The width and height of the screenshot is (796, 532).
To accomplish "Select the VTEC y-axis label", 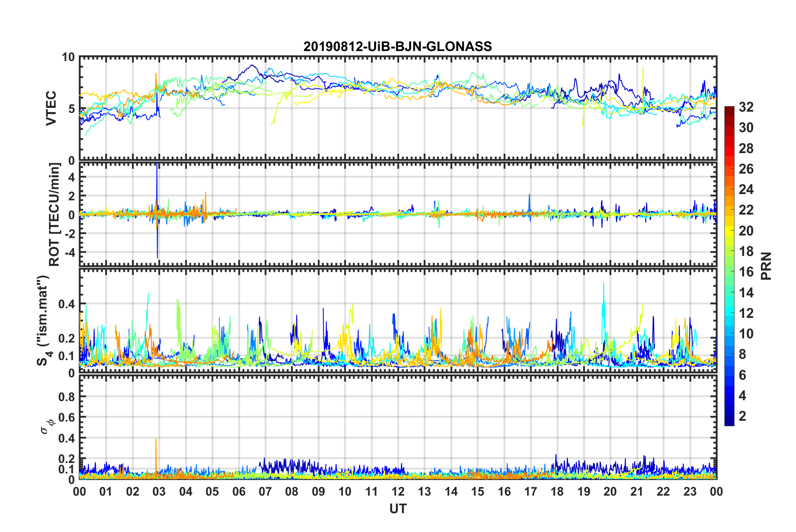I will 51,108.
